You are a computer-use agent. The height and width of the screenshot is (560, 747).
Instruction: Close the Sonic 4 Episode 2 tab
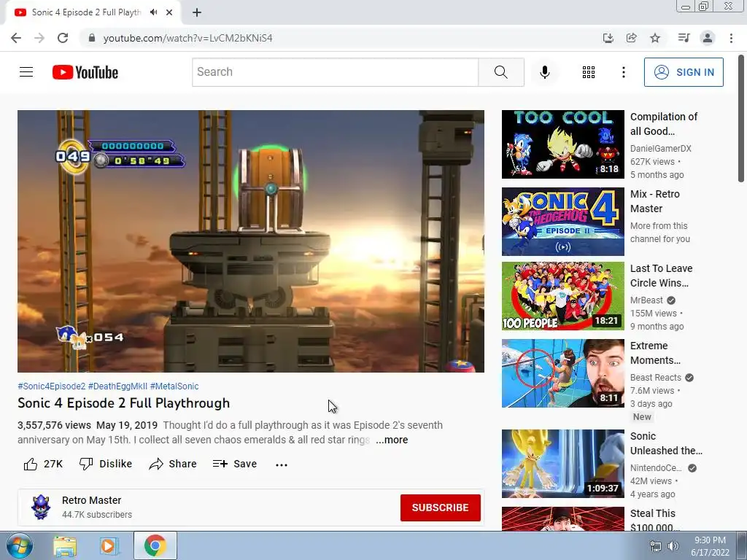[x=169, y=12]
